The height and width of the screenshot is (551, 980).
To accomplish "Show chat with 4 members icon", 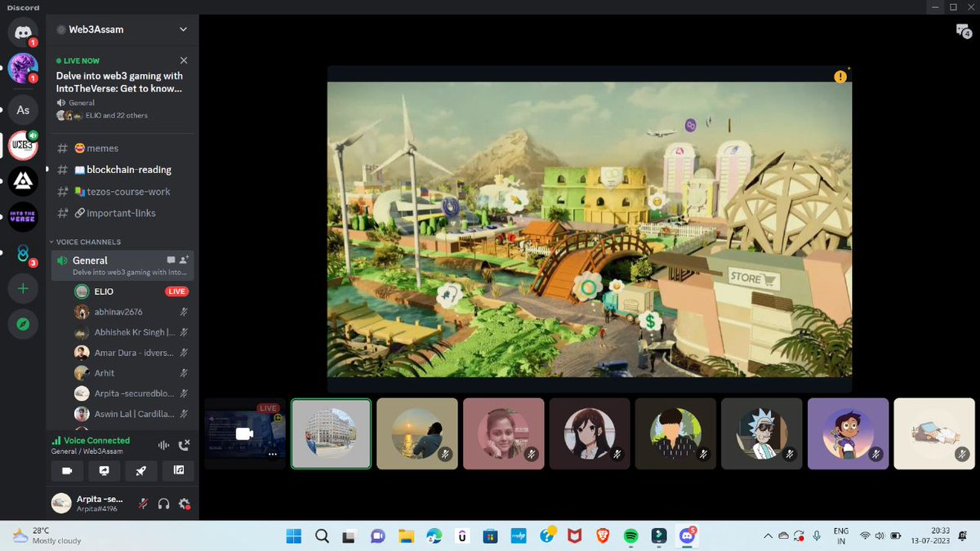I will coord(963,31).
